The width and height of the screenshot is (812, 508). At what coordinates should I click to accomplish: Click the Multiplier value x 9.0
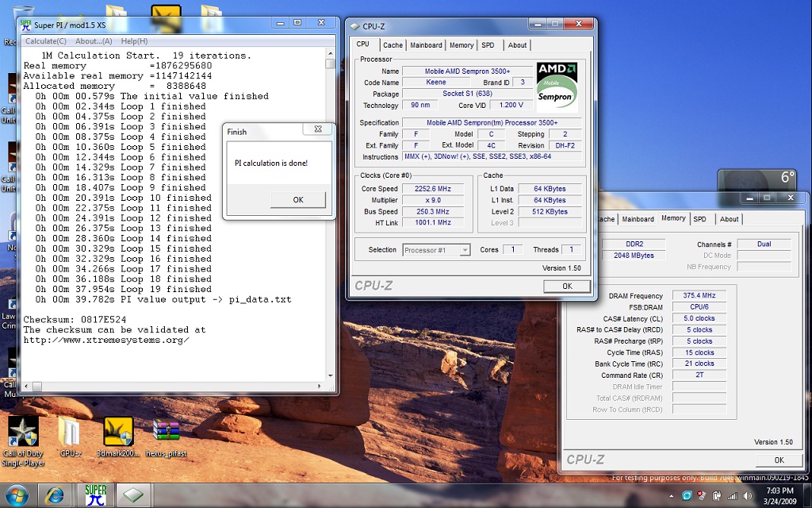pos(432,200)
